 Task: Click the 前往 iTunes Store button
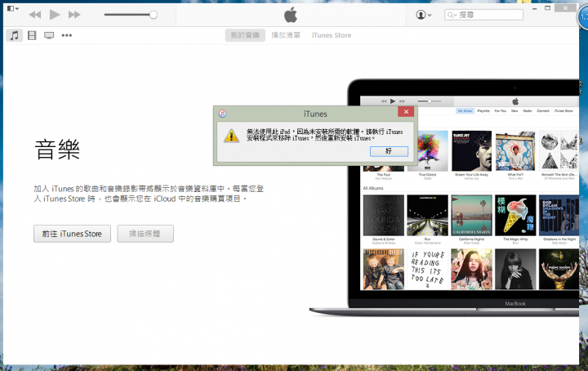tap(72, 234)
